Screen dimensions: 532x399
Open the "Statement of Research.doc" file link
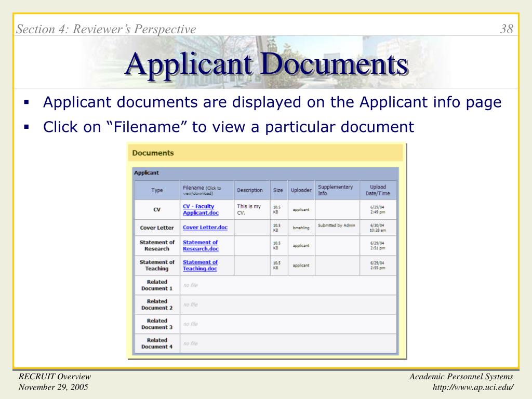[x=201, y=245]
